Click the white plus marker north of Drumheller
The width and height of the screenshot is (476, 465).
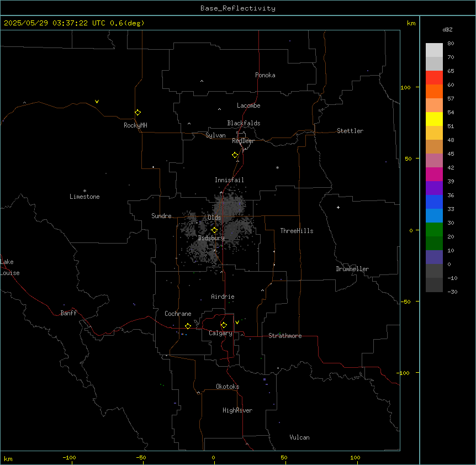point(338,207)
